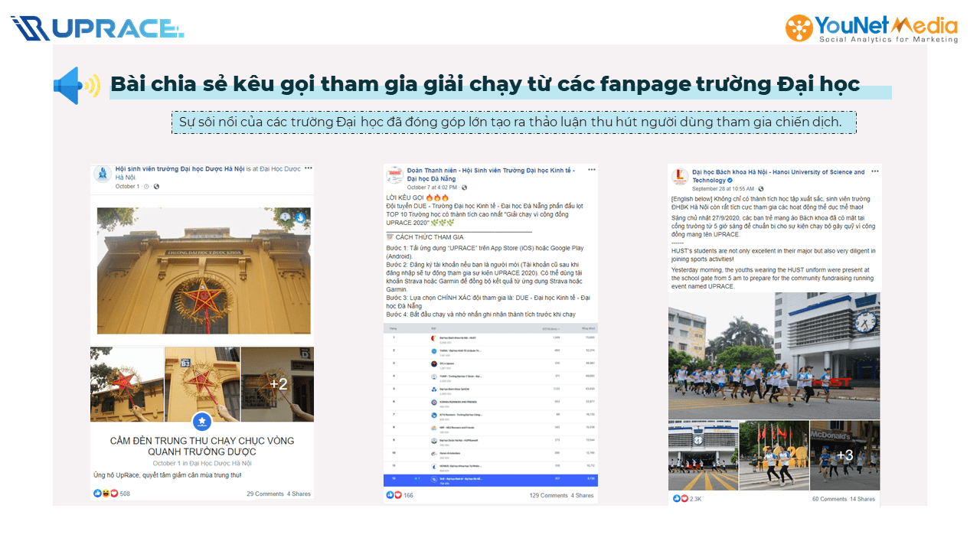
Task: Click the dashed subtitle box 'Sự sôi nổi của các trường'
Action: tap(514, 122)
